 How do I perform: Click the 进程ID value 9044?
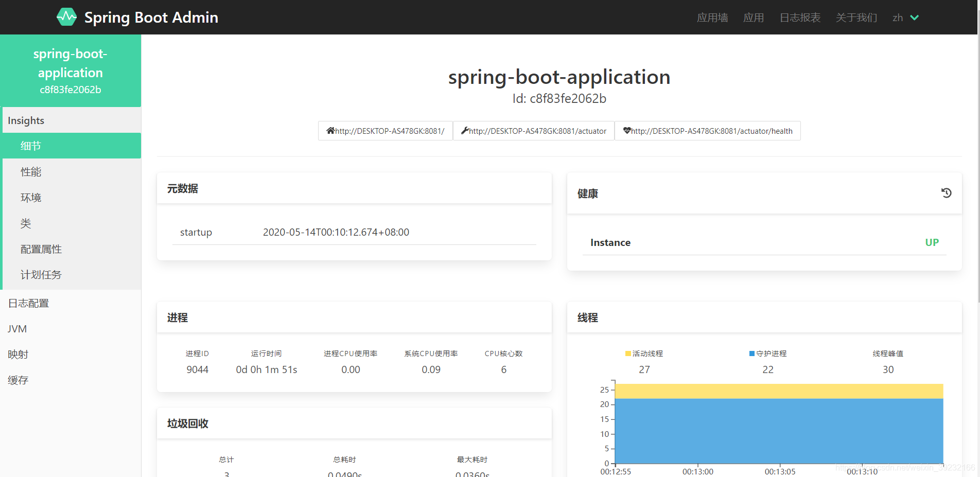[198, 369]
